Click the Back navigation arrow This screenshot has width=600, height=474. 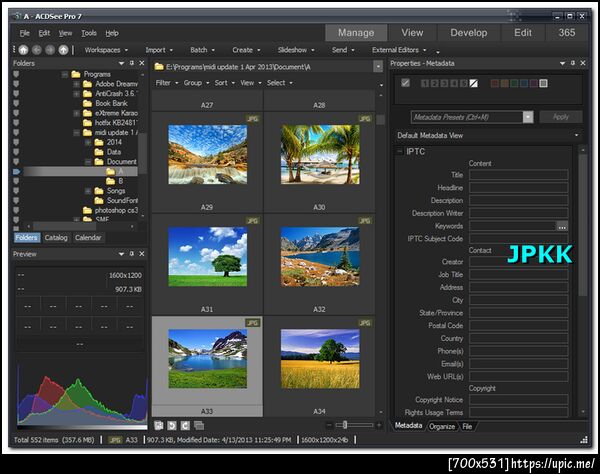37,50
